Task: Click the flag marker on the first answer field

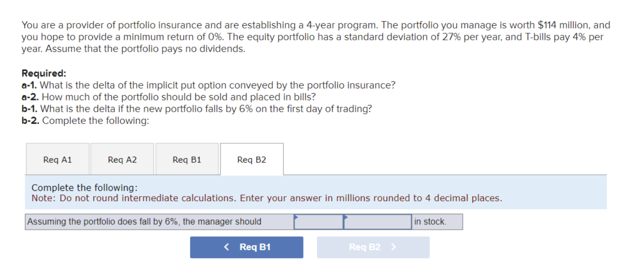Action: [x=296, y=217]
